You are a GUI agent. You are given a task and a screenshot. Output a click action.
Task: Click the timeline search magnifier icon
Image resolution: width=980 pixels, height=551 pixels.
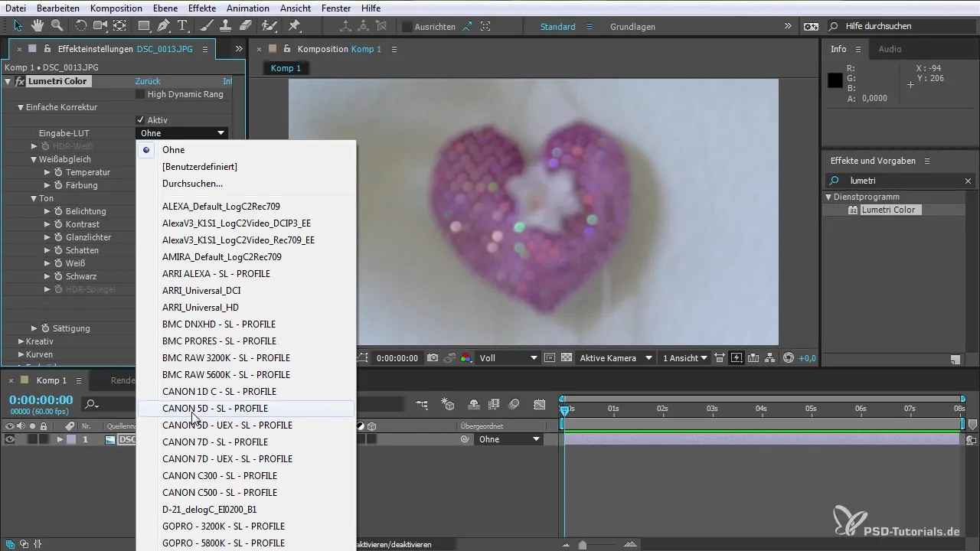pyautogui.click(x=90, y=404)
